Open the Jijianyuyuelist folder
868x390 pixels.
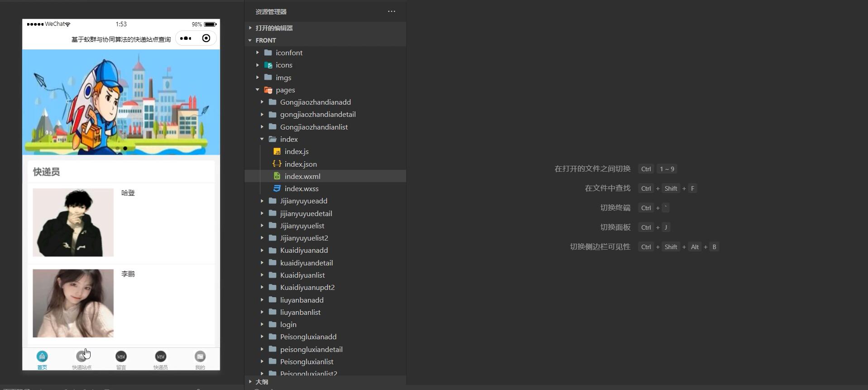(x=302, y=226)
